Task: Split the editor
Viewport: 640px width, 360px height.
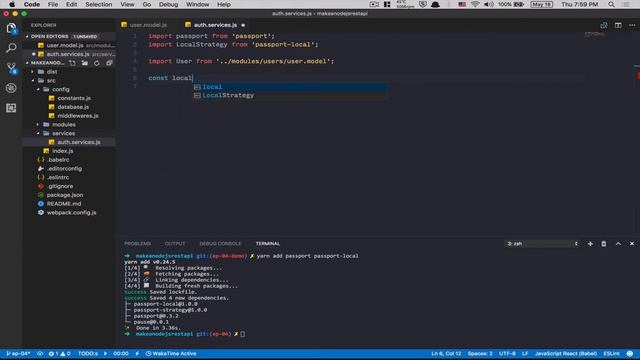Action: click(x=618, y=25)
